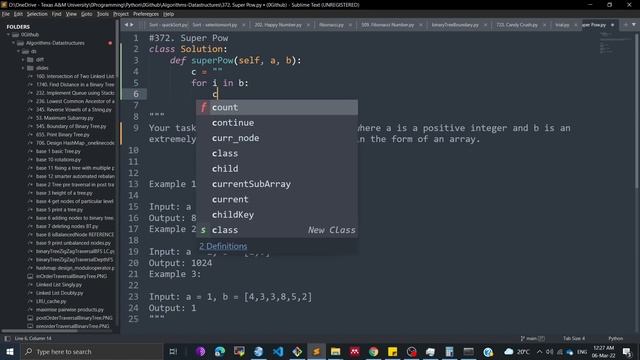640x360 pixels.
Task: Open the File menu
Action: (x=6, y=14)
